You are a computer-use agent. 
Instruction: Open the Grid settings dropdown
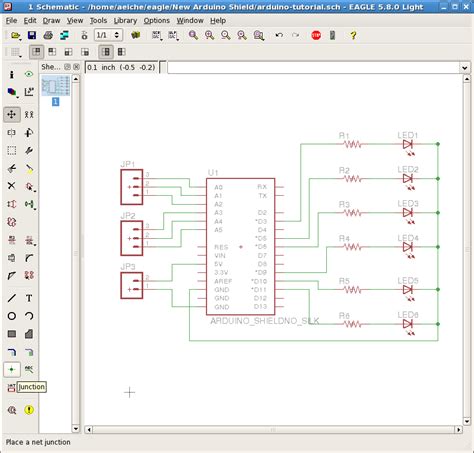[16, 52]
